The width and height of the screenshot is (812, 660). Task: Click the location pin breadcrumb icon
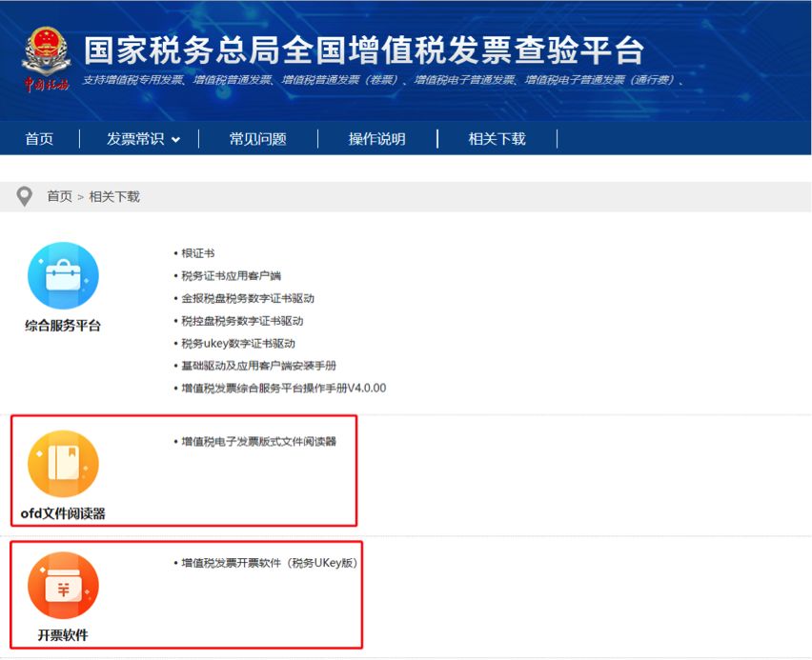25,197
